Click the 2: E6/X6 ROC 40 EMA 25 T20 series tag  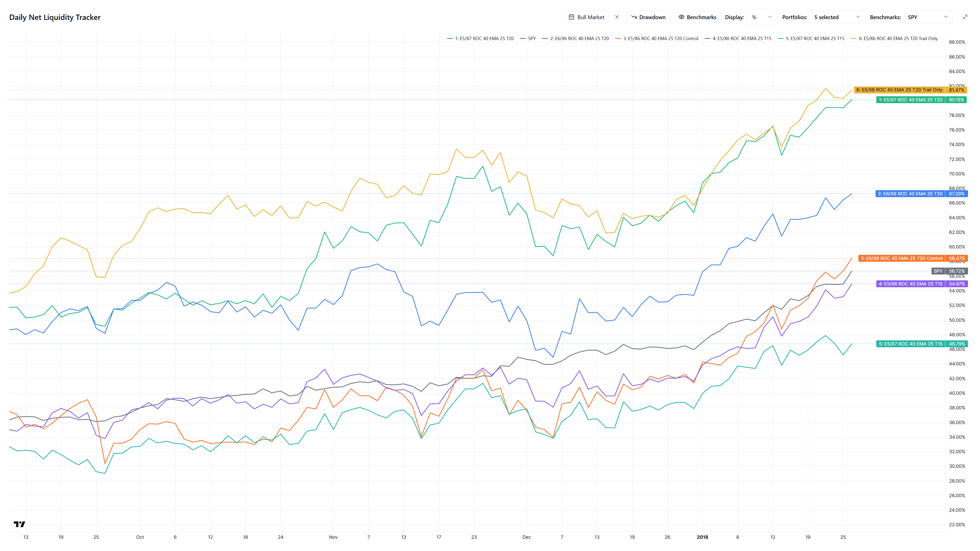910,194
